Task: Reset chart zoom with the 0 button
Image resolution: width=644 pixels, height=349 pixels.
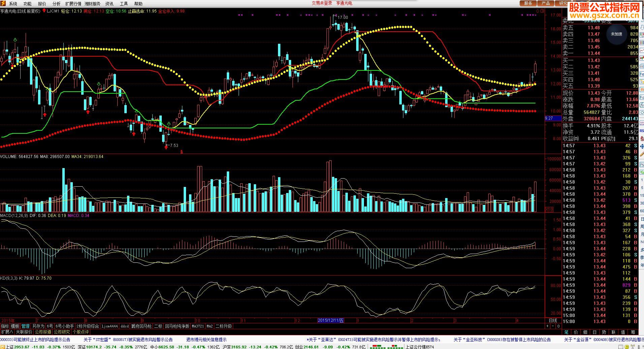Action: 558,326
